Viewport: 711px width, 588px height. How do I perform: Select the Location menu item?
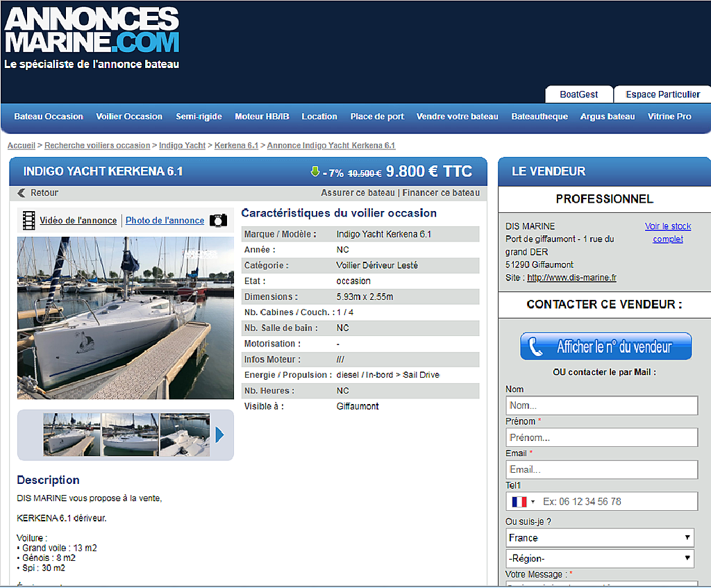click(x=319, y=117)
